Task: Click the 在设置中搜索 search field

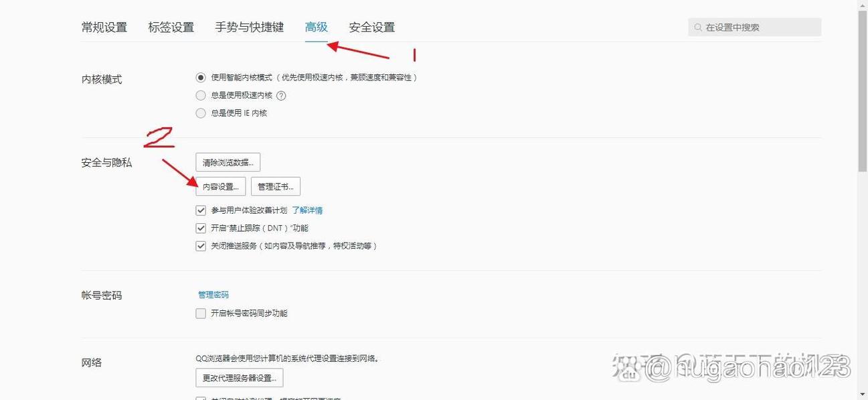Action: 755,27
